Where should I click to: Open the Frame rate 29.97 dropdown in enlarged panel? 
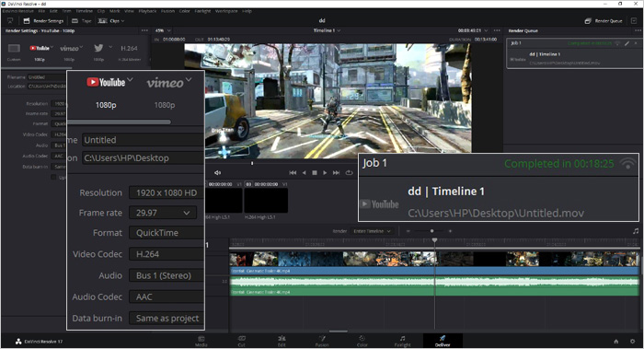163,213
